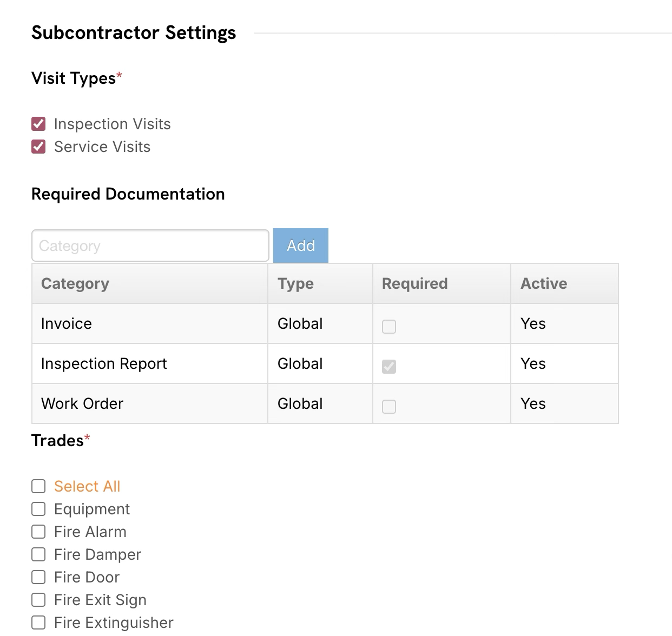Check the Required box for Invoice
This screenshot has height=636, width=672.
pos(389,326)
